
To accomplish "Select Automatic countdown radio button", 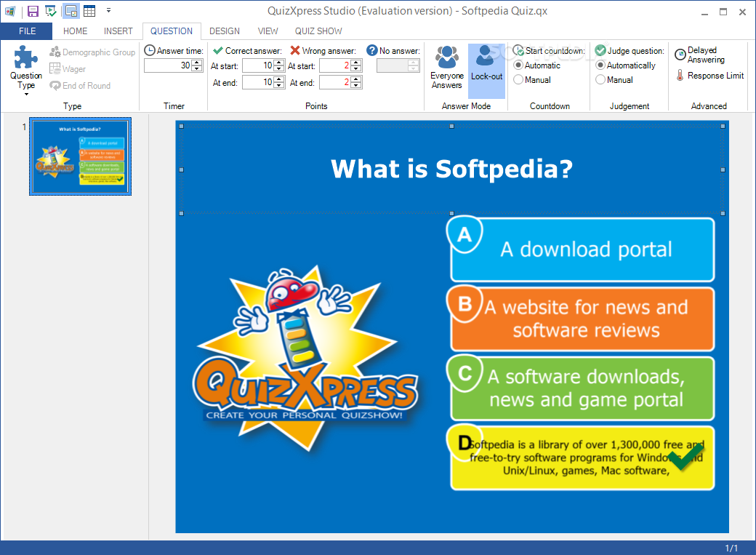I will pyautogui.click(x=518, y=65).
